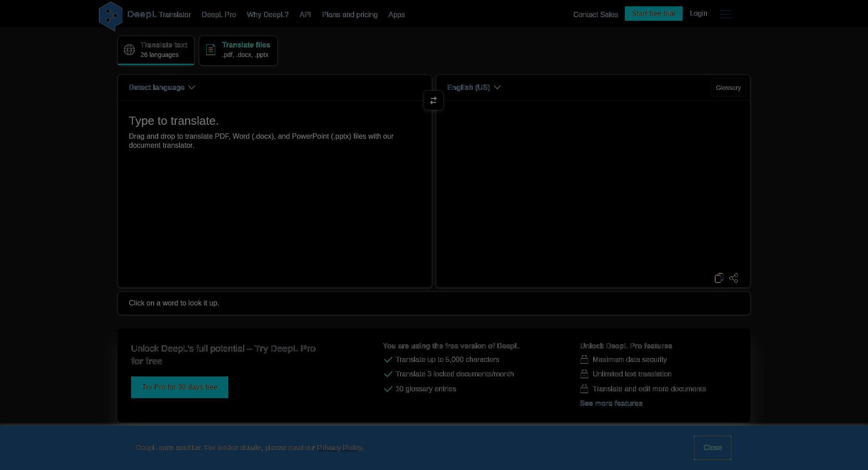Viewport: 868px width, 470px height.
Task: Click 'Maximum data security' text
Action: (630, 360)
